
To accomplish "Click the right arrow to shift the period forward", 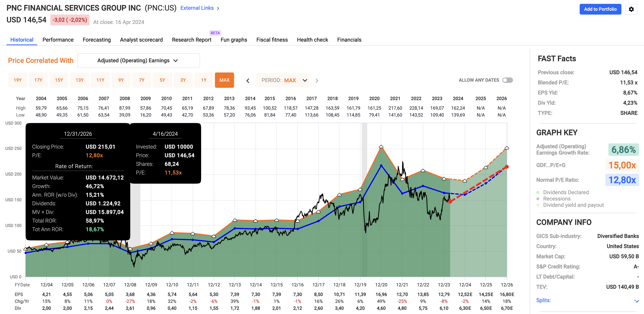I will [317, 81].
